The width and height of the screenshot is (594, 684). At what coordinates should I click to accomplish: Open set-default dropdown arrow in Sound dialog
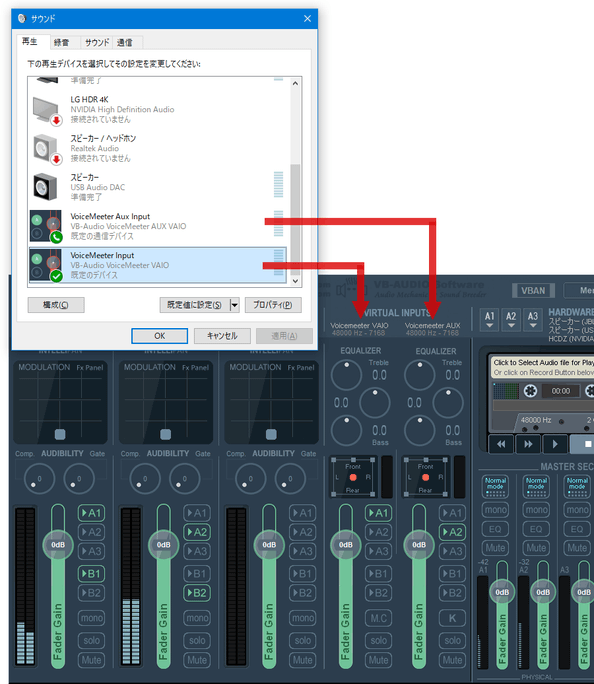234,305
